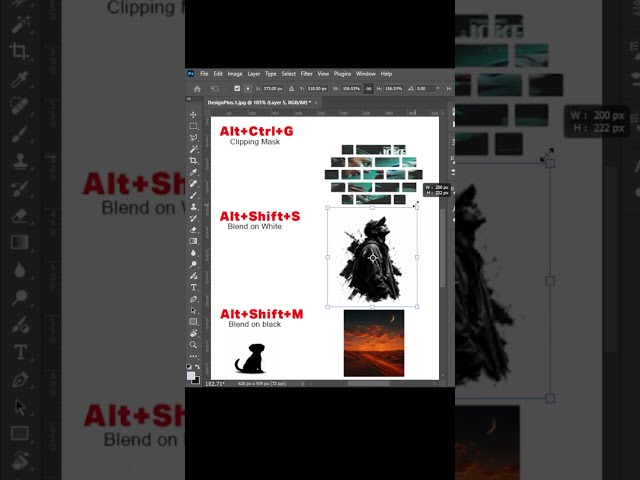Select the Zoom magnifier tool
Viewport: 640px width, 480px height.
click(x=193, y=345)
